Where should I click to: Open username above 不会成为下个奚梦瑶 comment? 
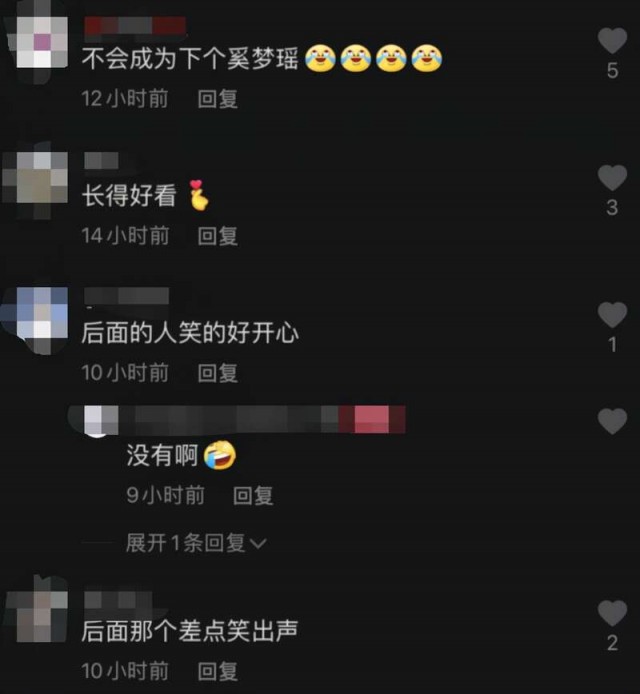[135, 26]
